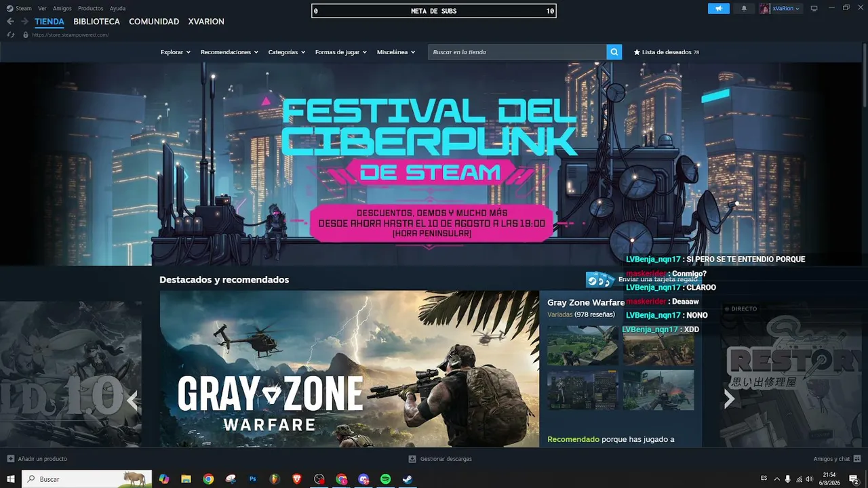Image resolution: width=868 pixels, height=488 pixels.
Task: Open FL Studio from the taskbar
Action: coord(275,479)
